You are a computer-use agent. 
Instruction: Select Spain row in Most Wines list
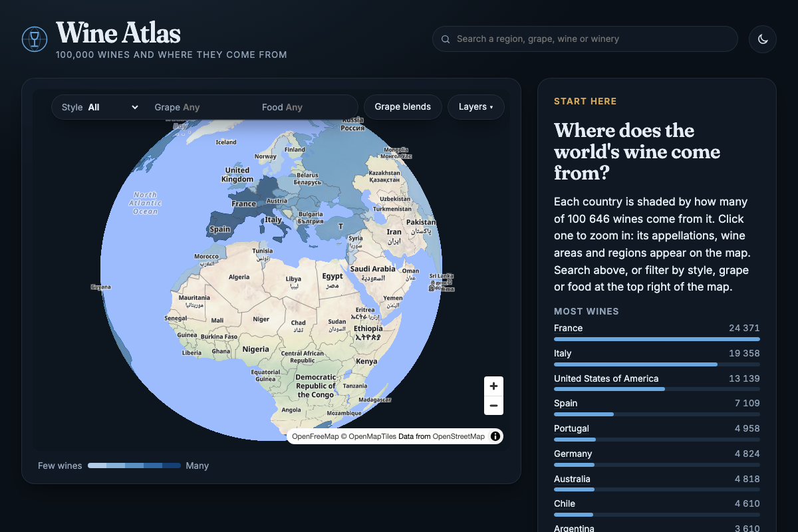point(657,408)
